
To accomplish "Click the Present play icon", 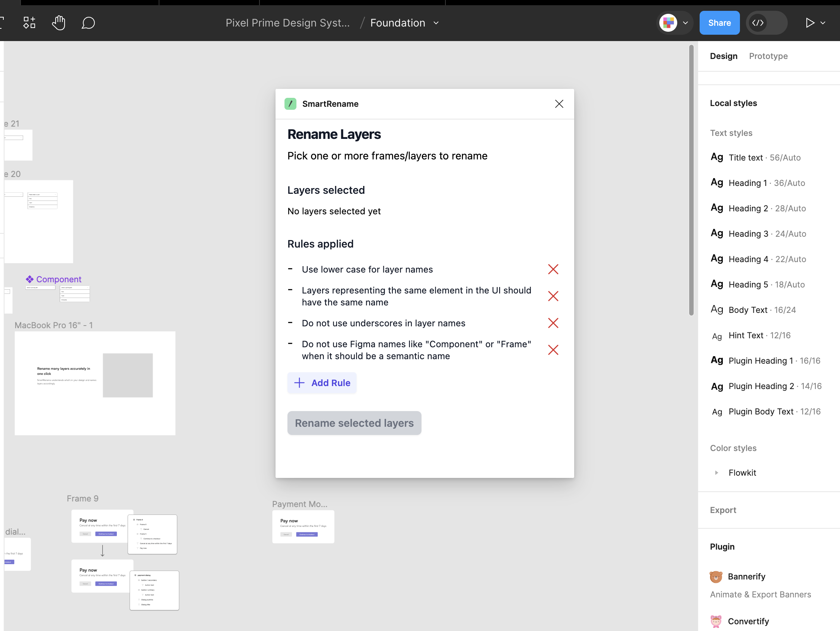I will [x=809, y=23].
